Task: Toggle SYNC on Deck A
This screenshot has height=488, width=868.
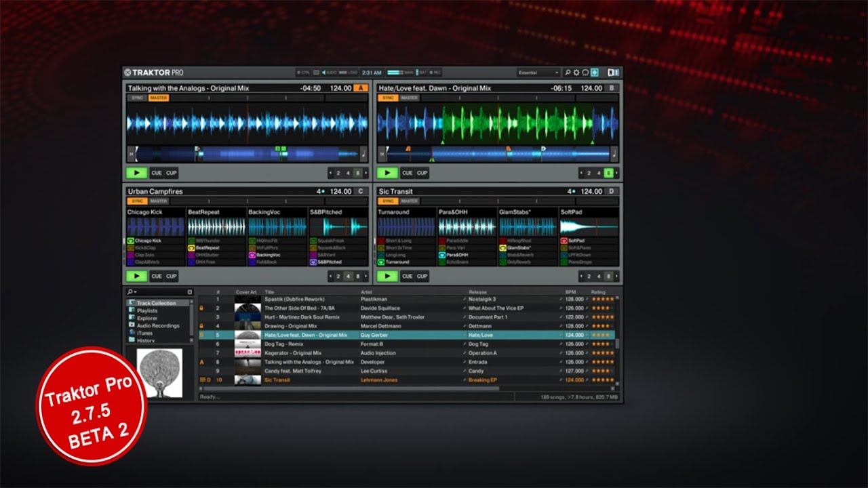Action: click(137, 98)
